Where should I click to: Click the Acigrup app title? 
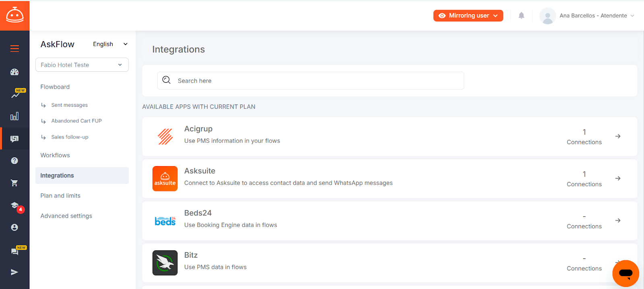point(198,129)
